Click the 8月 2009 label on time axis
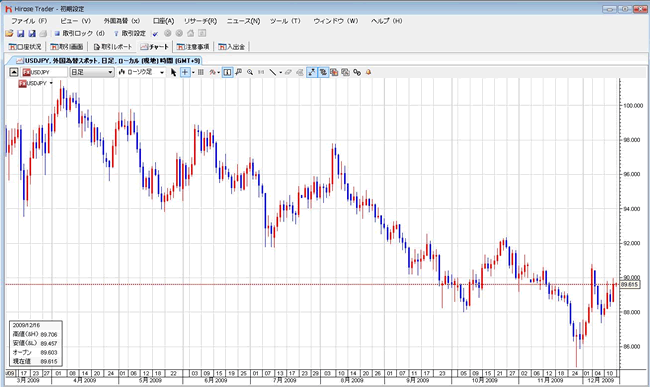Image resolution: width=650 pixels, height=387 pixels. (352, 380)
